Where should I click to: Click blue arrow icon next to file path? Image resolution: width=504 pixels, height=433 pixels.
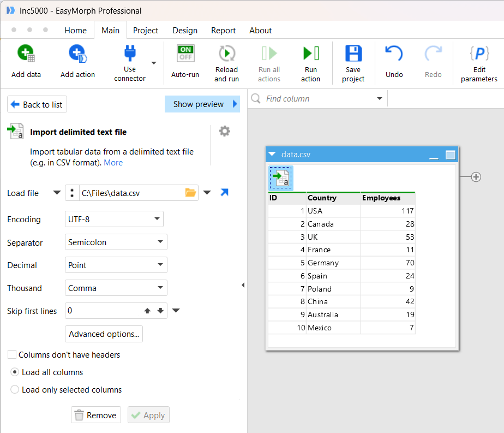point(224,192)
